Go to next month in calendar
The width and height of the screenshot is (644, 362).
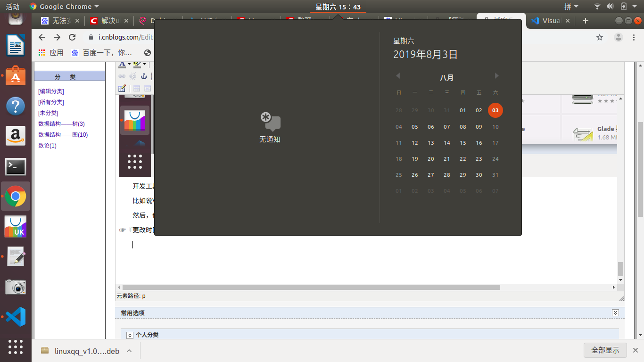point(496,76)
